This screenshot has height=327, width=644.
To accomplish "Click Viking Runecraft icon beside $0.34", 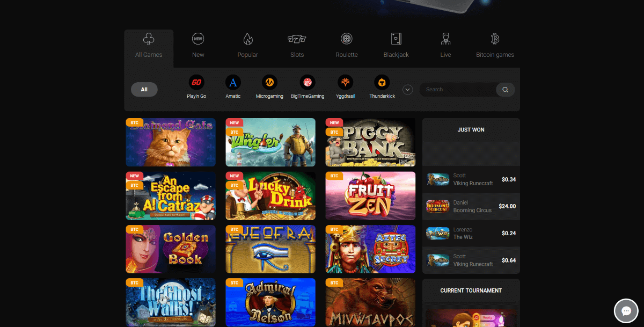I will coord(437,179).
